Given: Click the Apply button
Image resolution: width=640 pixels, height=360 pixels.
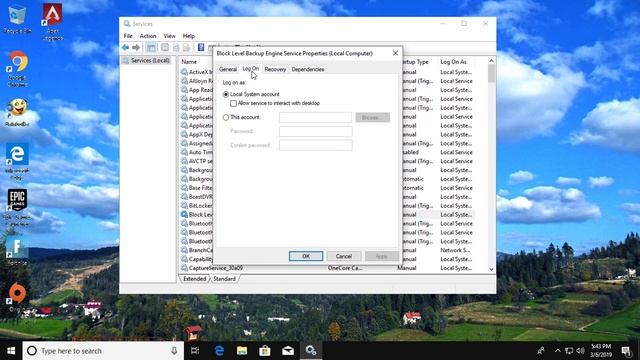Looking at the screenshot, I should click(x=381, y=256).
